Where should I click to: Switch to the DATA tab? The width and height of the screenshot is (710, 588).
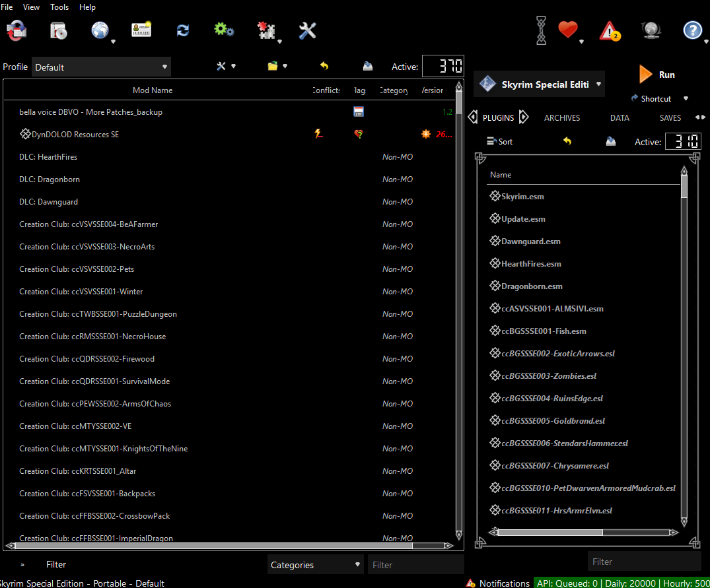pyautogui.click(x=620, y=117)
